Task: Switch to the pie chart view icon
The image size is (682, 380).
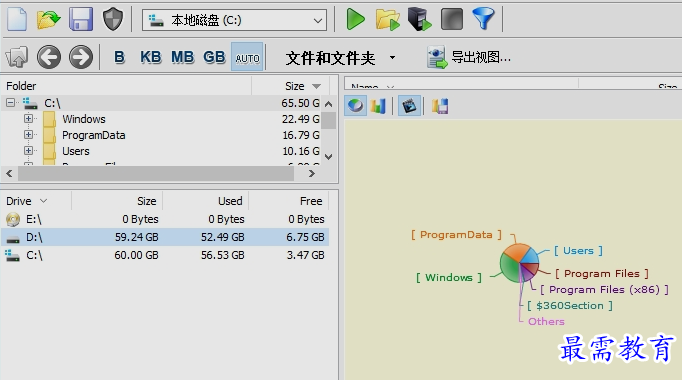Action: (356, 106)
